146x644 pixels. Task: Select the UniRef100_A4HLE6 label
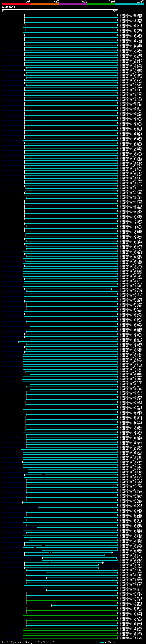point(131,601)
